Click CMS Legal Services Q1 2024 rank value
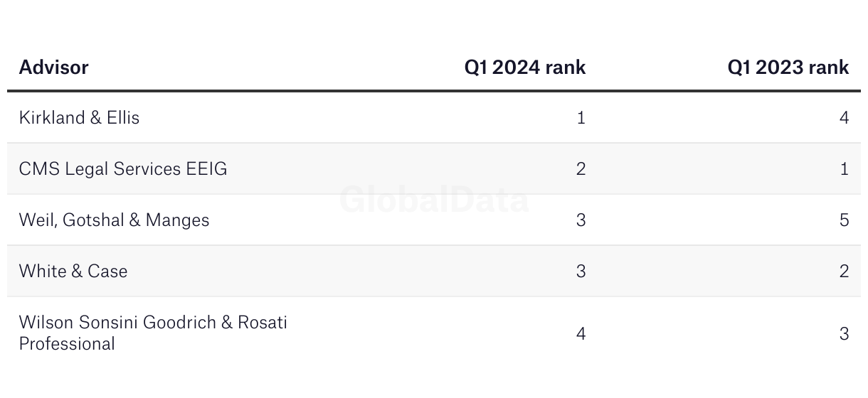 click(581, 169)
